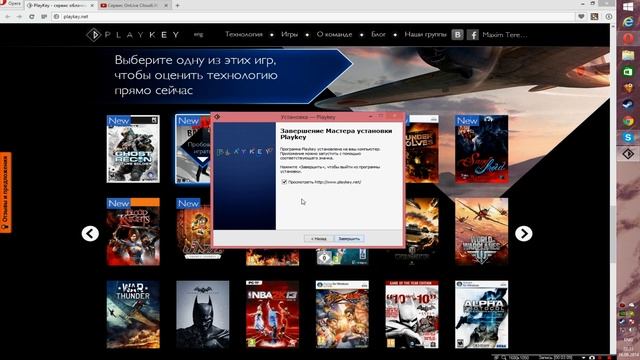Click the browser forward arrow
Image resolution: width=640 pixels, height=360 pixels.
(x=19, y=17)
